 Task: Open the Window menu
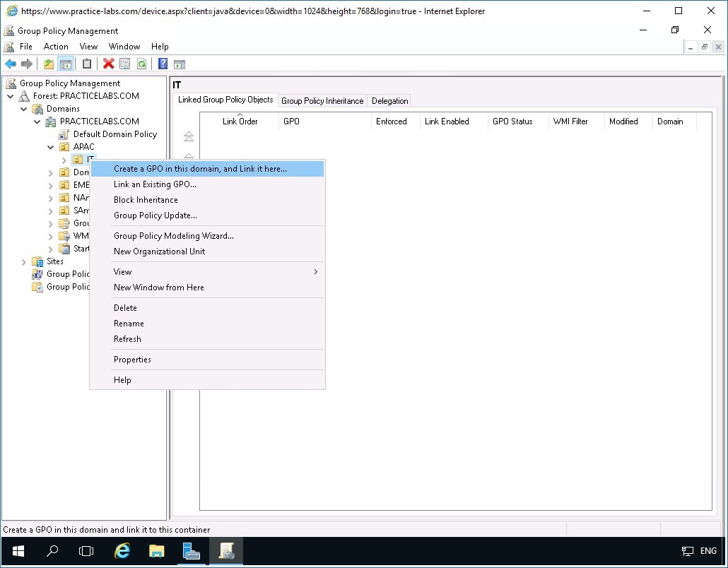124,47
